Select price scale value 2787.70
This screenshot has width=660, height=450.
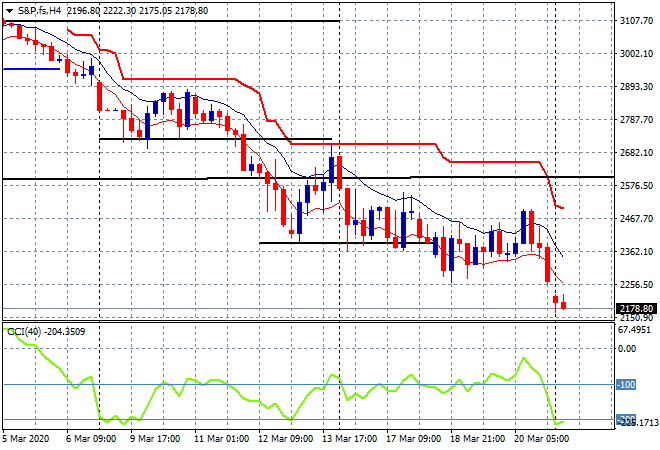point(636,120)
